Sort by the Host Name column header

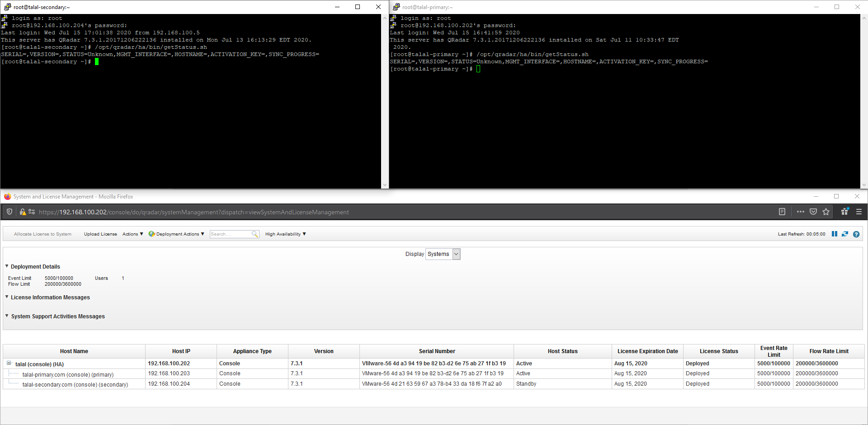[74, 351]
